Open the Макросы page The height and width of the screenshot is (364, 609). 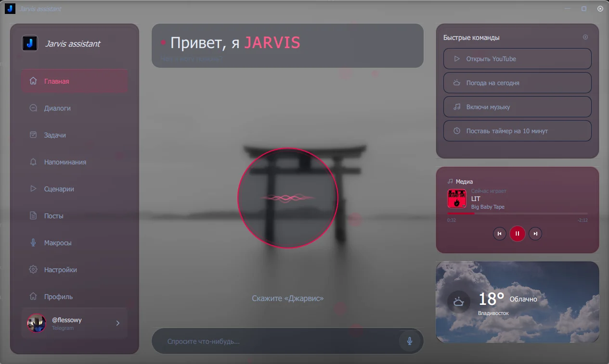[x=75, y=243]
